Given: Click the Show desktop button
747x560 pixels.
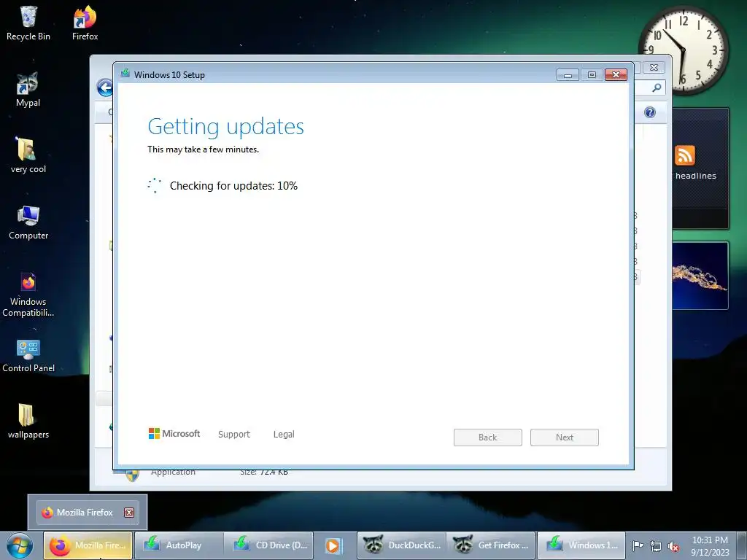Looking at the screenshot, I should (x=741, y=545).
